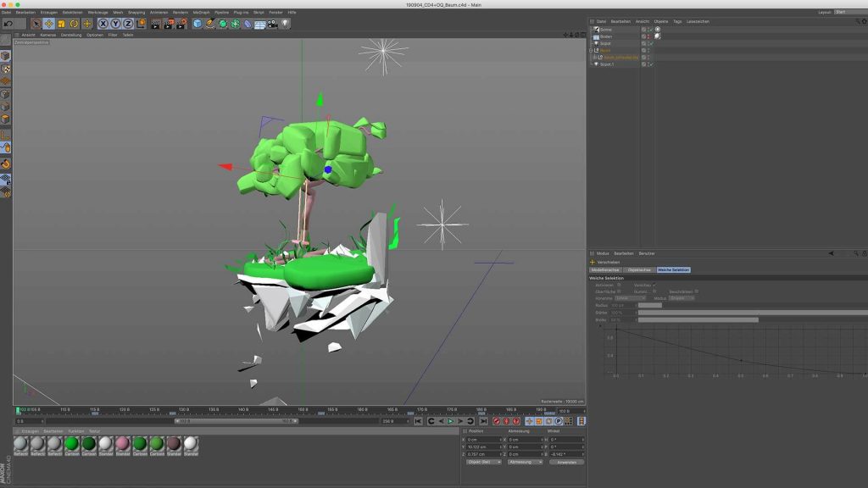868x488 pixels.
Task: Open the cube primitive icon to add an object
Action: 197,25
